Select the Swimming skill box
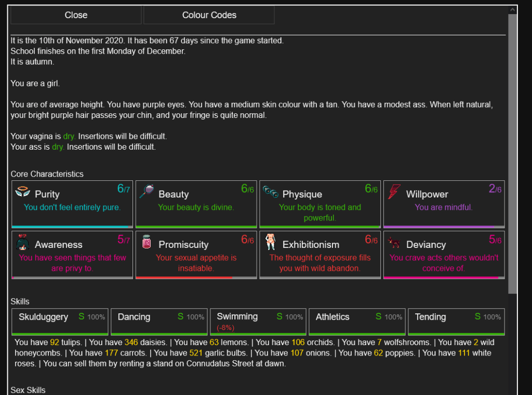Image resolution: width=532 pixels, height=395 pixels. coord(258,322)
